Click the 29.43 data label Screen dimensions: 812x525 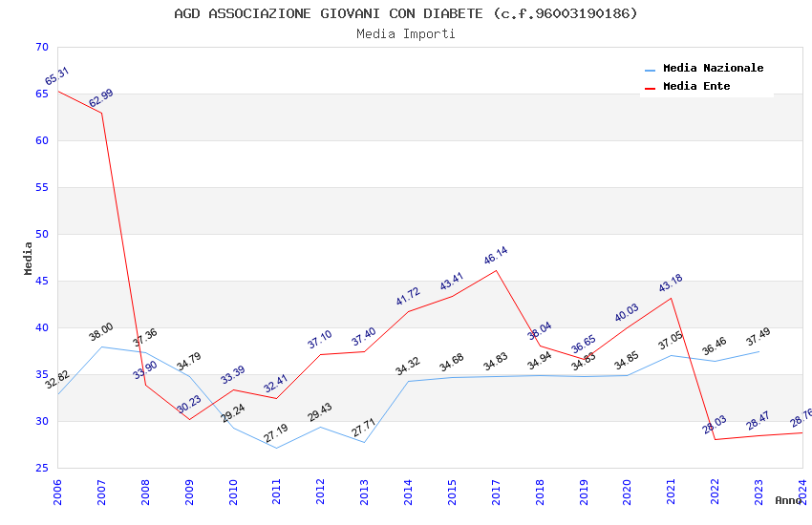coord(319,412)
